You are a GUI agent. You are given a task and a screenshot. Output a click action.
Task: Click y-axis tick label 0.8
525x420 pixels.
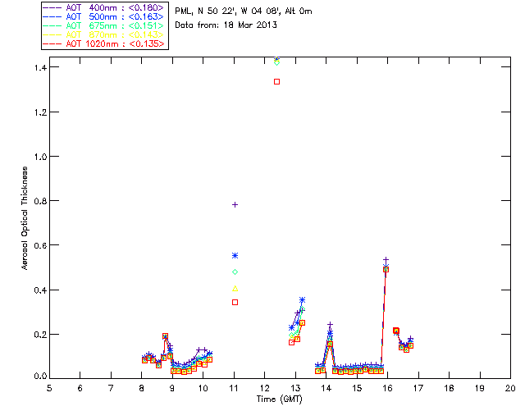40,201
